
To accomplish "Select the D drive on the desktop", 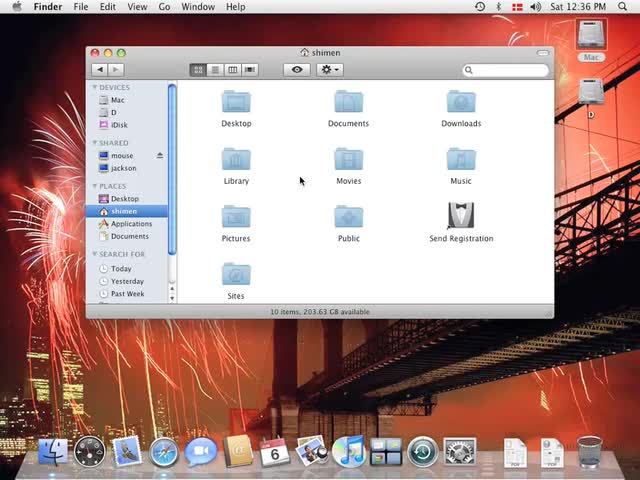I will (591, 92).
